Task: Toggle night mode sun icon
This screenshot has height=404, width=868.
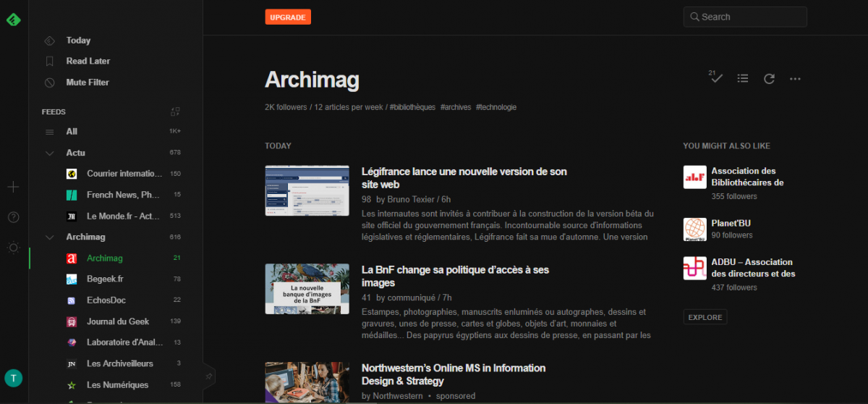Action: (x=13, y=248)
